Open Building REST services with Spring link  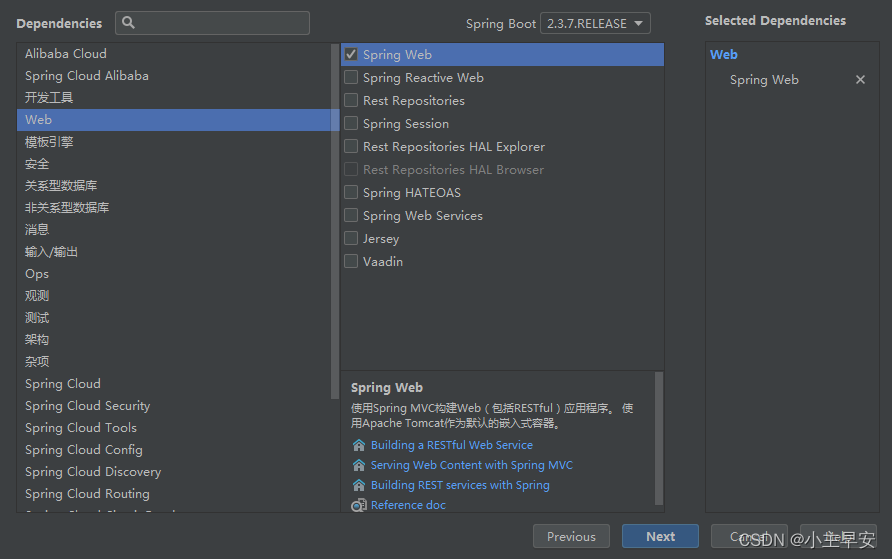[460, 485]
